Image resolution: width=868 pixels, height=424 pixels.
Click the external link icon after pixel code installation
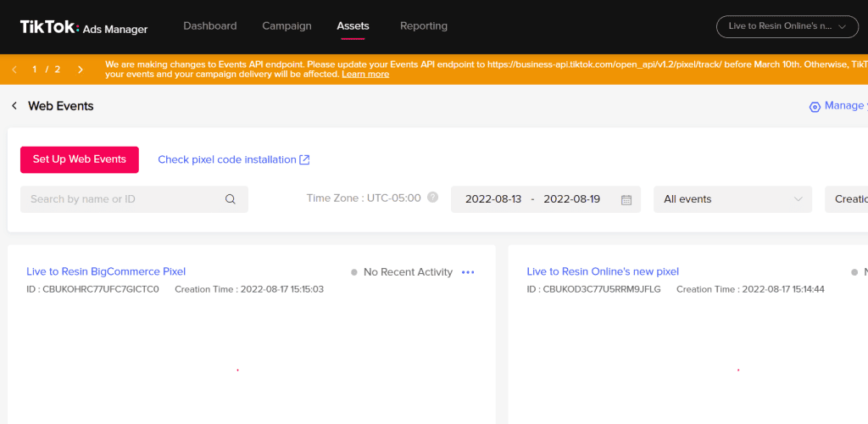304,159
